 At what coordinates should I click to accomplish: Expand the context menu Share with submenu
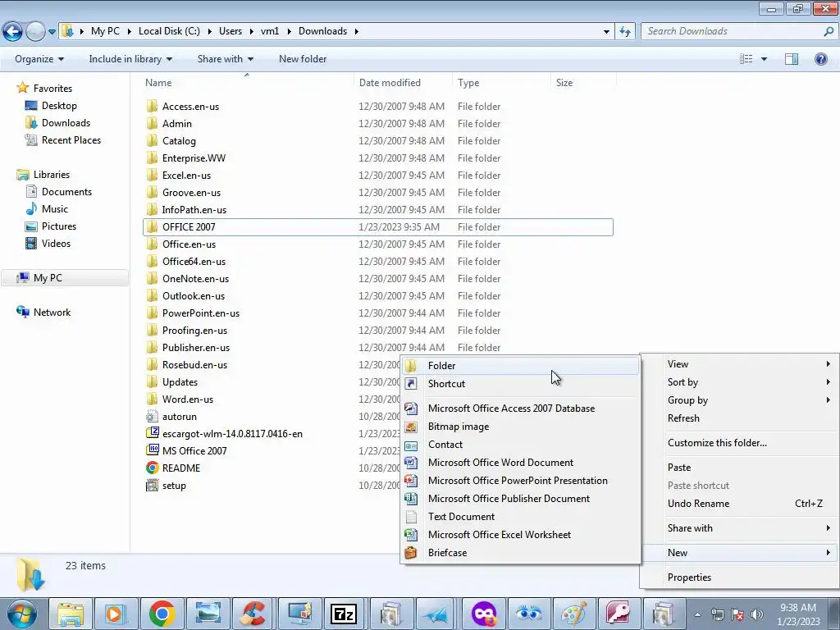[739, 528]
